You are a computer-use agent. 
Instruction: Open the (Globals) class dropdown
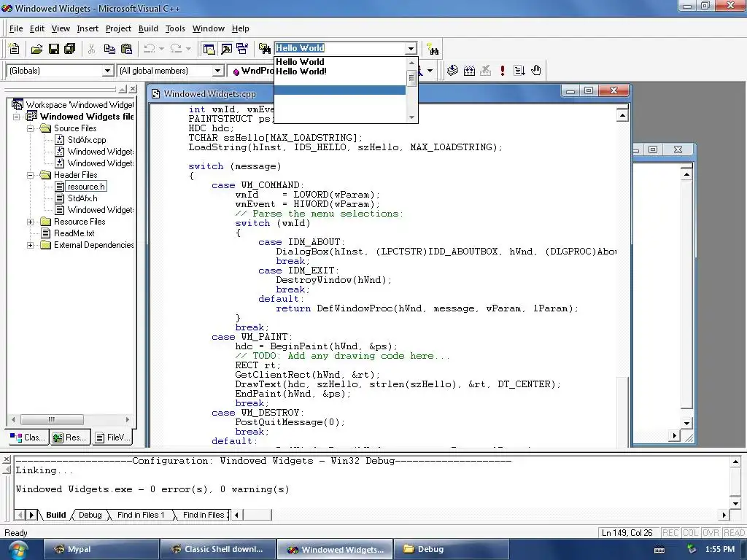[108, 71]
